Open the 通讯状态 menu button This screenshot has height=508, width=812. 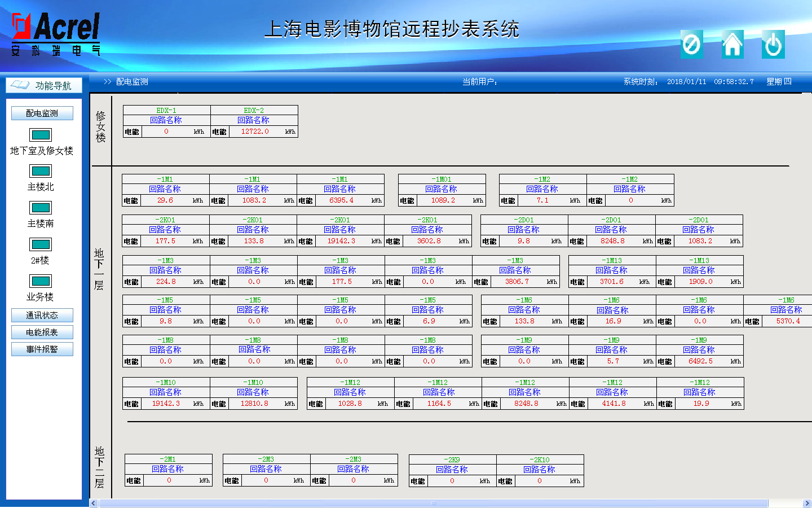pos(42,316)
